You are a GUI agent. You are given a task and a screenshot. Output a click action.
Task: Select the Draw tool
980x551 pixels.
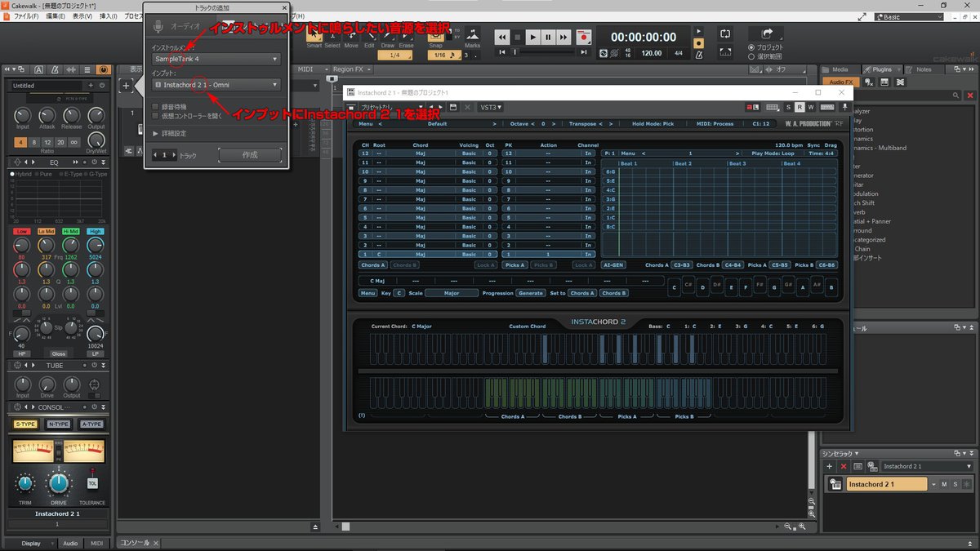point(387,38)
